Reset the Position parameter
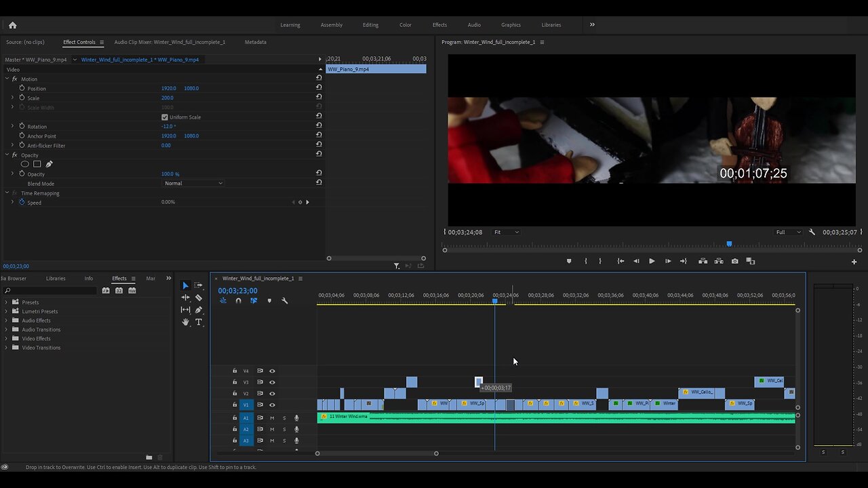The image size is (868, 488). pos(319,88)
